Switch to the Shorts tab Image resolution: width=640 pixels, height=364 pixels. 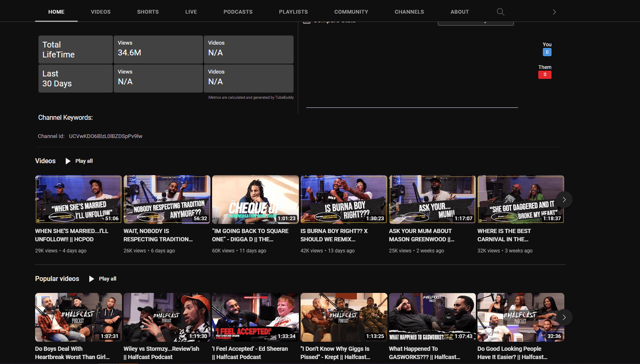pyautogui.click(x=148, y=12)
